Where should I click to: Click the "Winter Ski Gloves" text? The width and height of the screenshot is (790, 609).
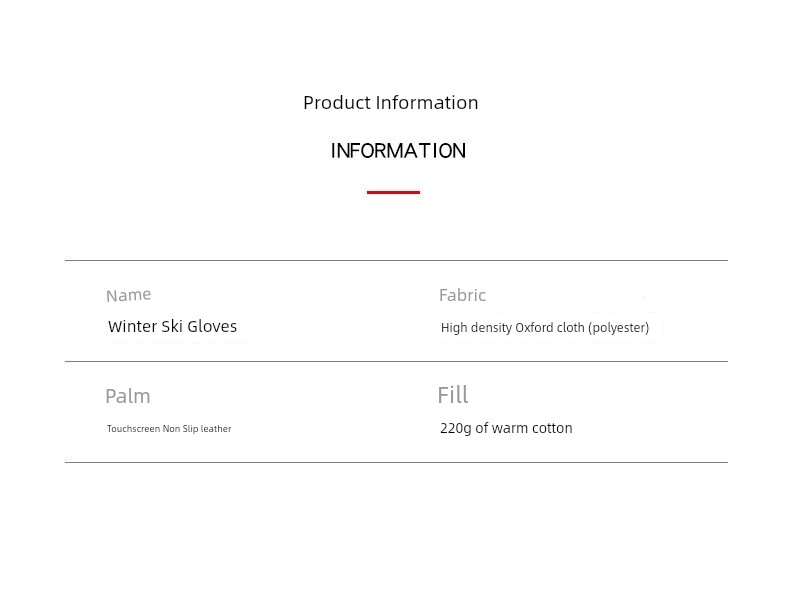tap(172, 327)
